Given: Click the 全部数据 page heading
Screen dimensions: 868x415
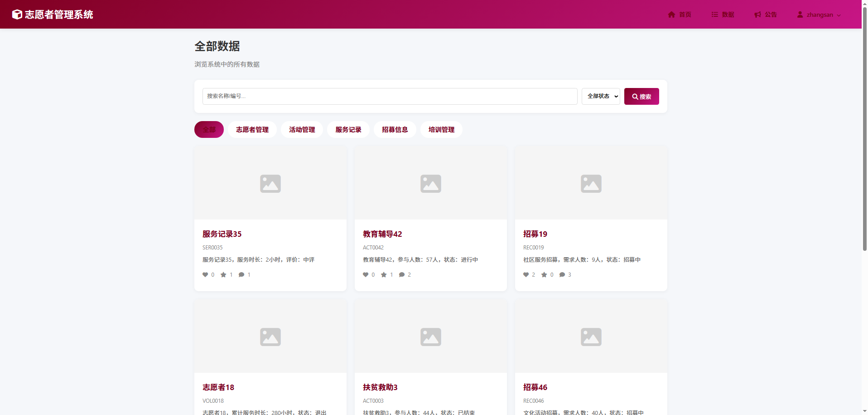Looking at the screenshot, I should click(x=217, y=46).
